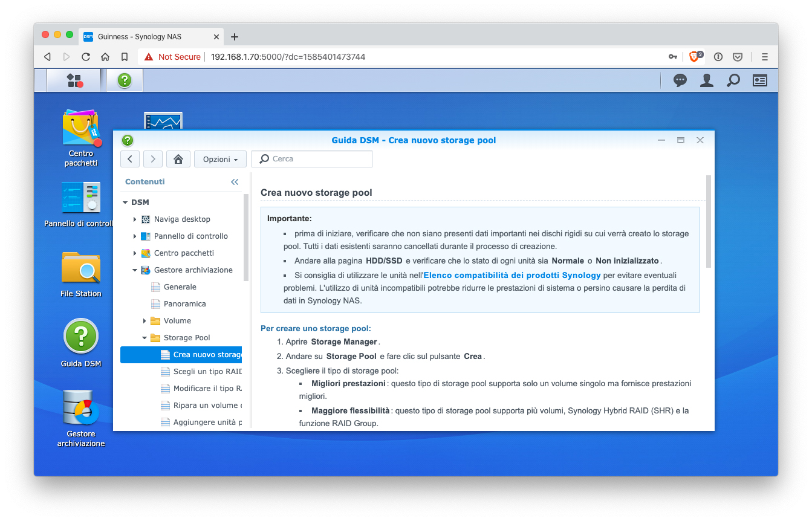Click the browser forward button
812x521 pixels.
click(67, 57)
